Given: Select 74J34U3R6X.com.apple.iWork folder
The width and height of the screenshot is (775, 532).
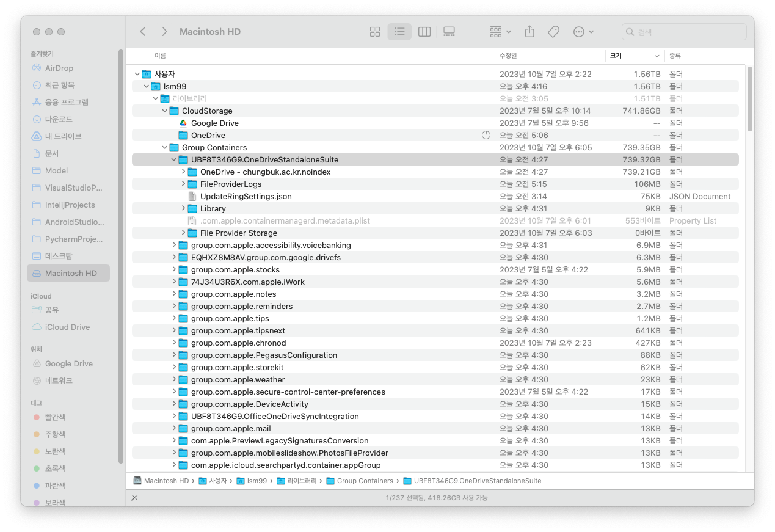Looking at the screenshot, I should 435,282.
